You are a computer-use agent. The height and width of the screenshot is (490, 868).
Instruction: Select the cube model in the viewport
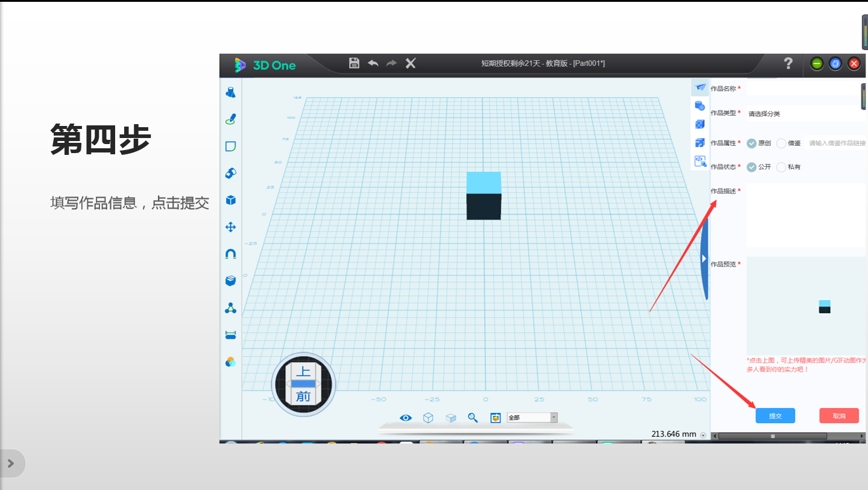tap(483, 196)
